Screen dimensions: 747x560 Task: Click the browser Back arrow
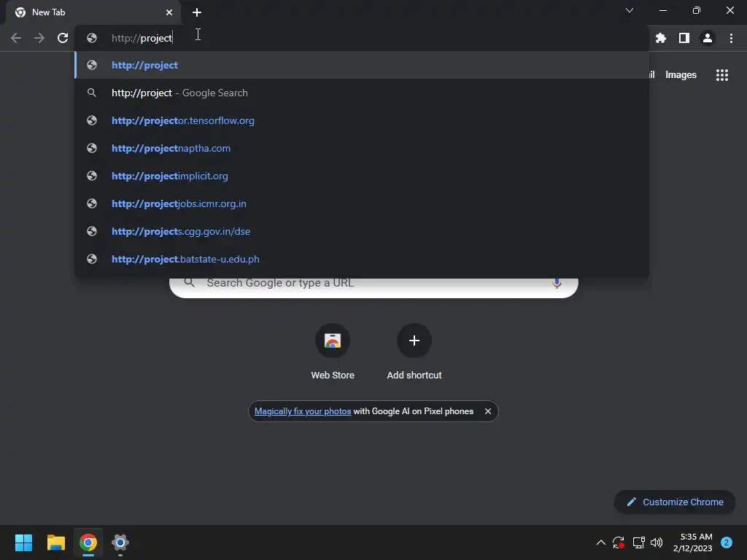pyautogui.click(x=16, y=38)
